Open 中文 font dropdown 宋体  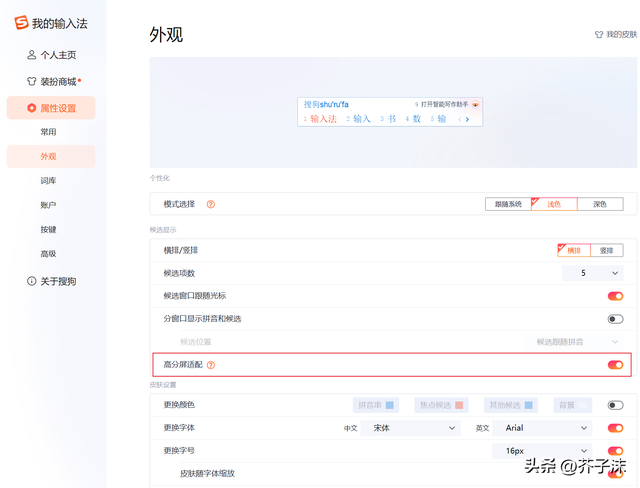411,428
